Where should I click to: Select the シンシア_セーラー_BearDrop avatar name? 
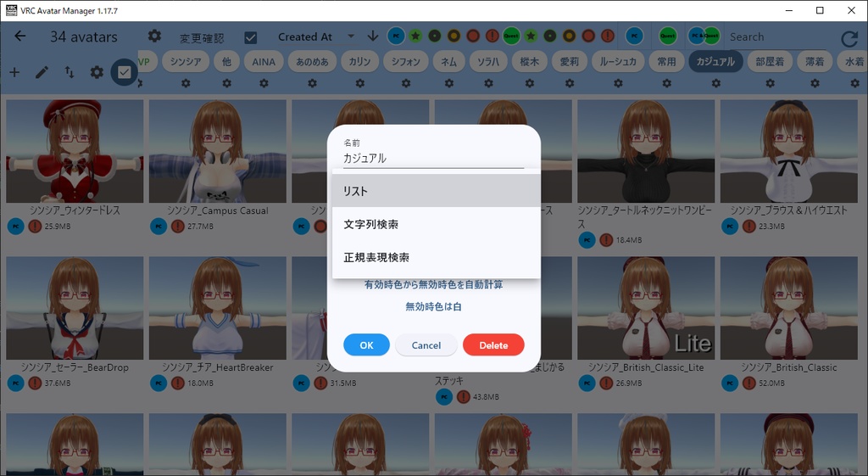tap(75, 367)
